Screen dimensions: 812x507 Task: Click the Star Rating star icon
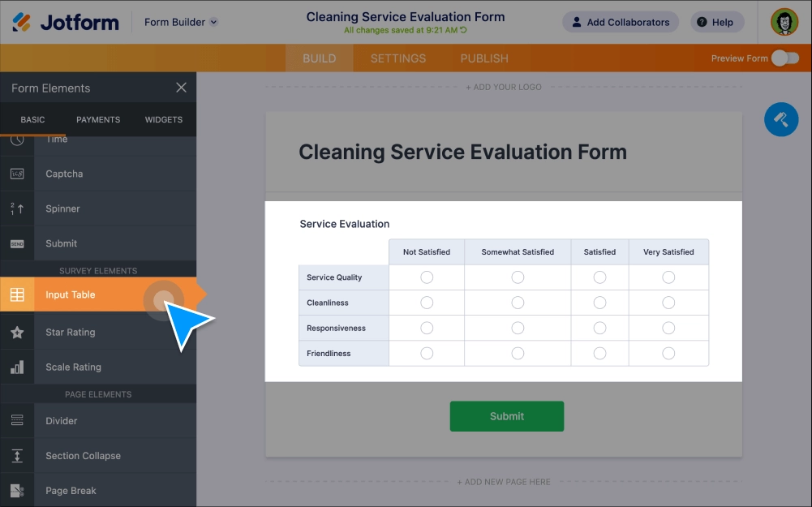click(17, 332)
